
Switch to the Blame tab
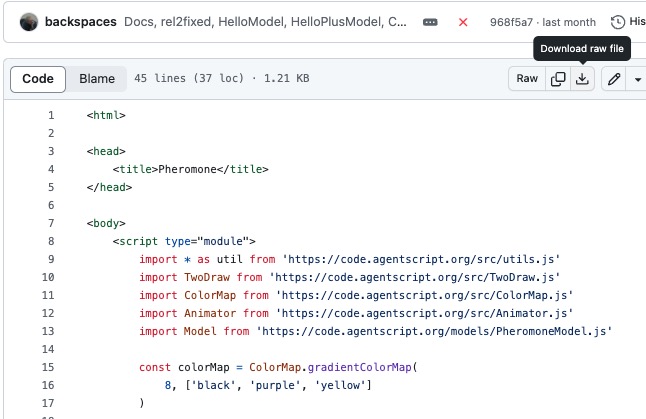tap(97, 79)
